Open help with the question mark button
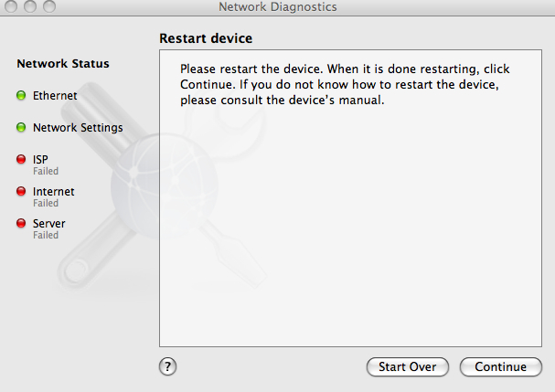 tap(167, 366)
